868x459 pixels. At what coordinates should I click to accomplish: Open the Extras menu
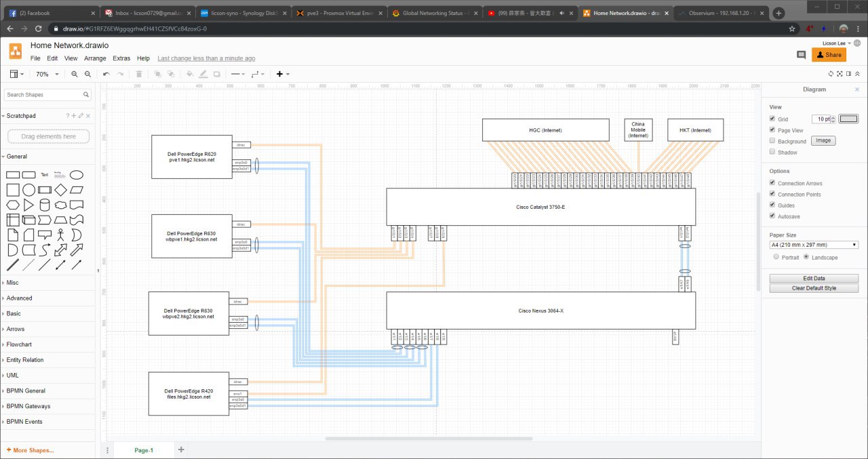121,58
